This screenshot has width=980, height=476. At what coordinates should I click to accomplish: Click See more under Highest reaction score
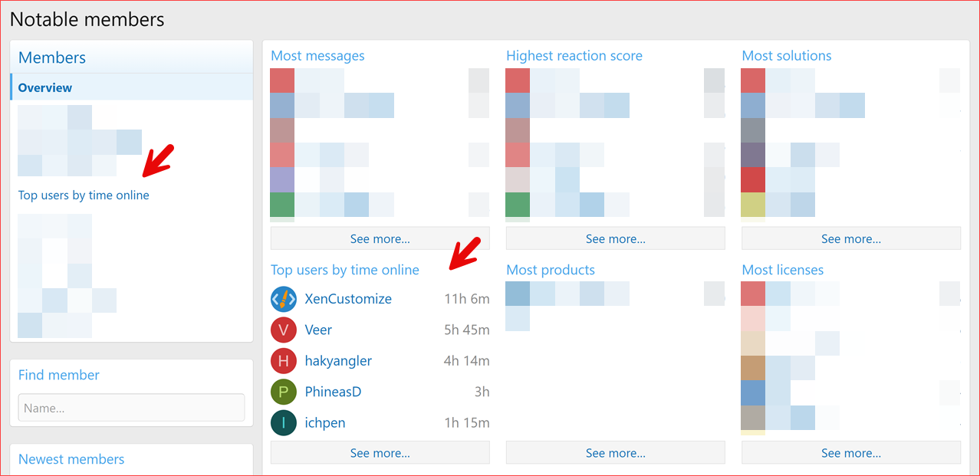pos(615,238)
